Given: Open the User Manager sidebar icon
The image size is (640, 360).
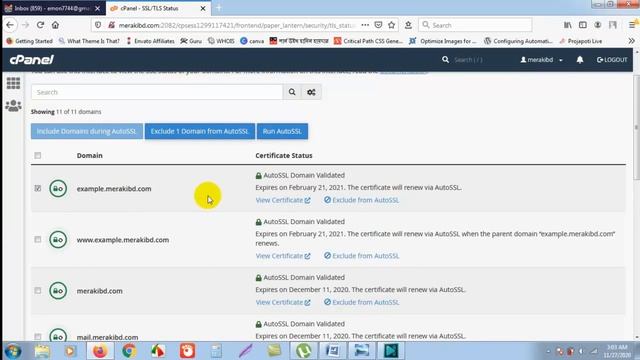Looking at the screenshot, I should (13, 106).
